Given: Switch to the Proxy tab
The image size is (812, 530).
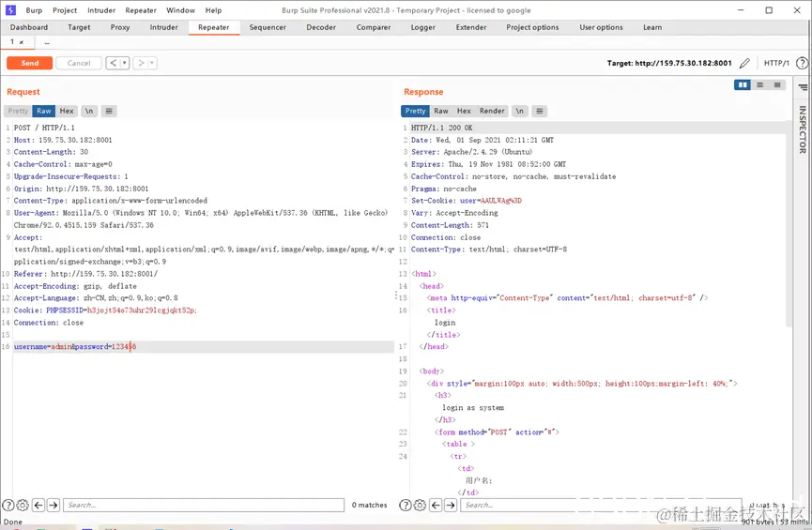Looking at the screenshot, I should tap(120, 27).
